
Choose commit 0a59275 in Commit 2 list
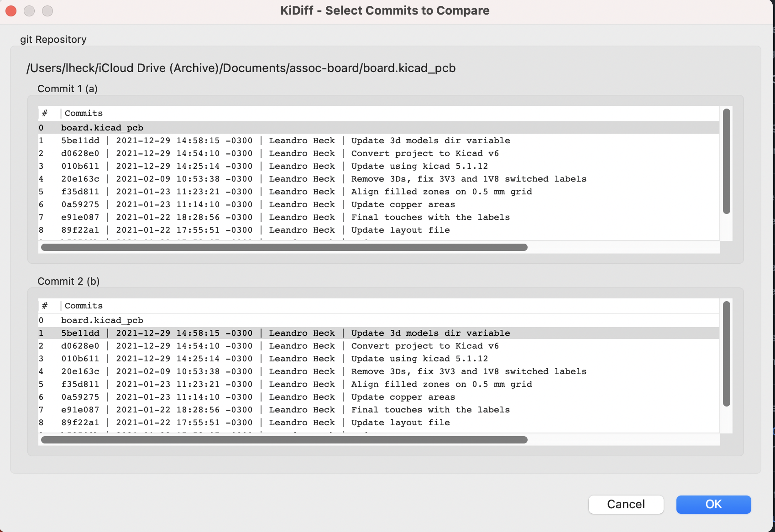[x=379, y=397]
